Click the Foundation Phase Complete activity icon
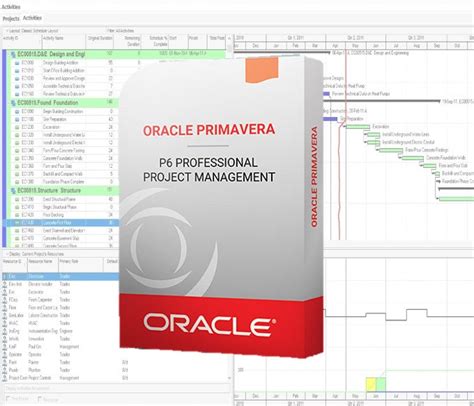This screenshot has width=474, height=406. tap(17, 182)
